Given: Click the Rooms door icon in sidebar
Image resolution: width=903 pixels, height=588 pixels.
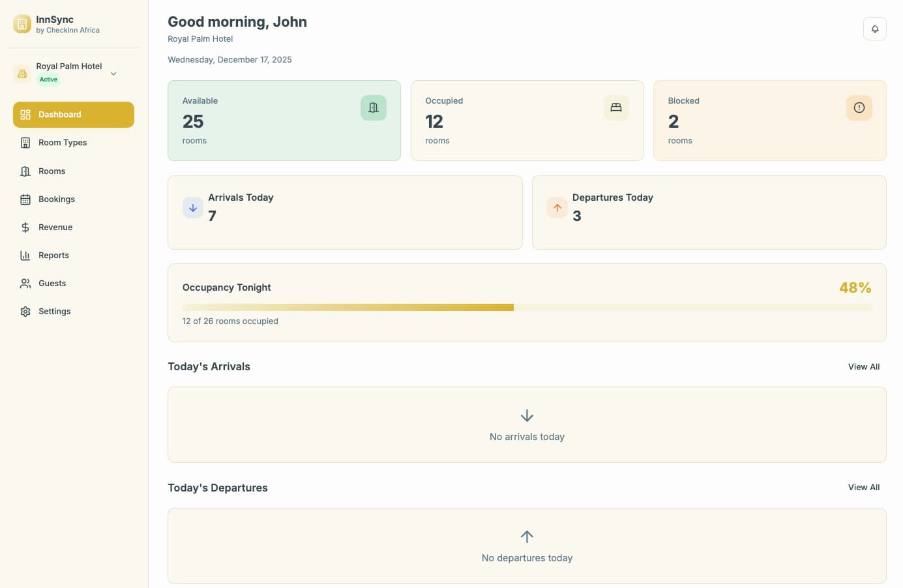Looking at the screenshot, I should (x=25, y=171).
